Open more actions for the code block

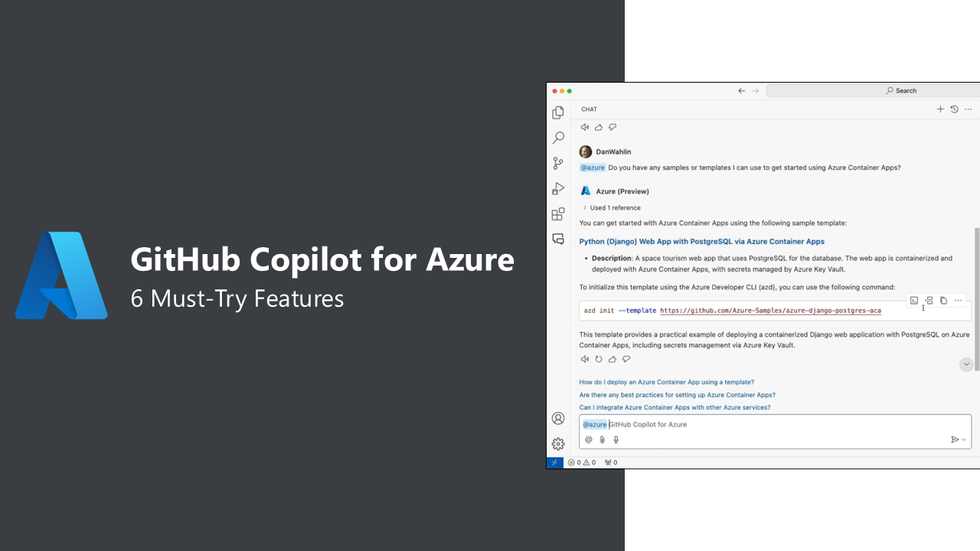(x=958, y=301)
